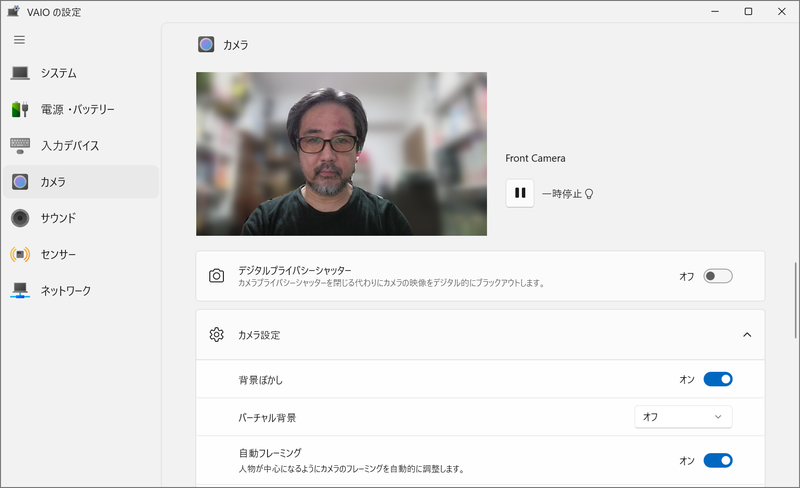
Task: Click the サウンド speaker icon
Action: pyautogui.click(x=20, y=218)
